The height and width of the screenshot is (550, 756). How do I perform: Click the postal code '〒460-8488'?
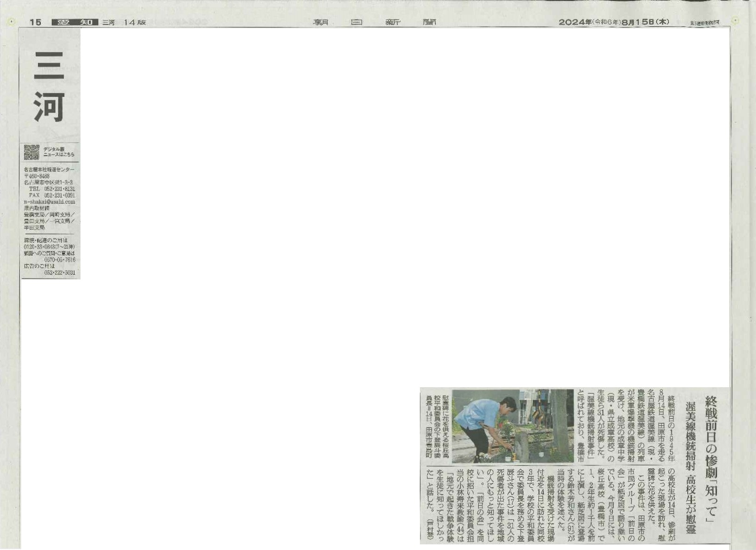click(x=37, y=176)
